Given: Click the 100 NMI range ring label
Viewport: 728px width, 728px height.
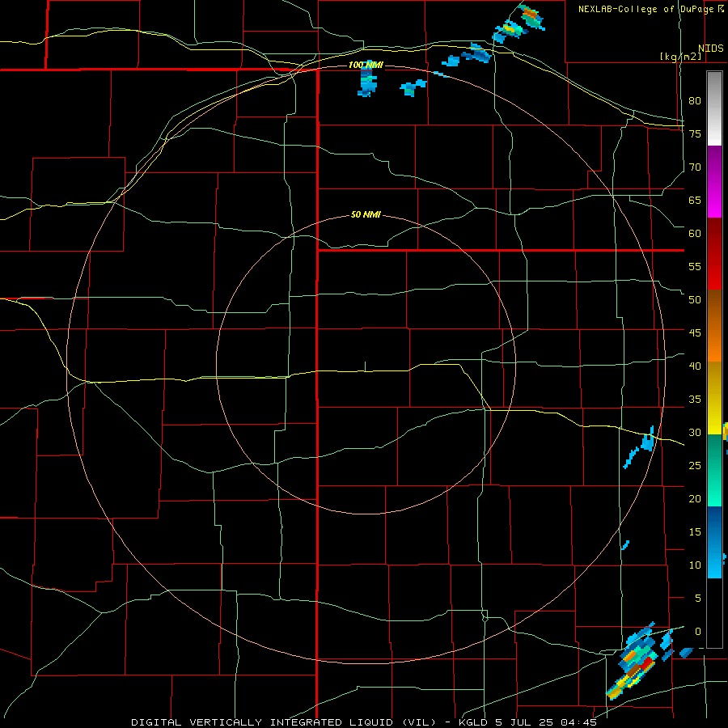Looking at the screenshot, I should click(x=366, y=65).
